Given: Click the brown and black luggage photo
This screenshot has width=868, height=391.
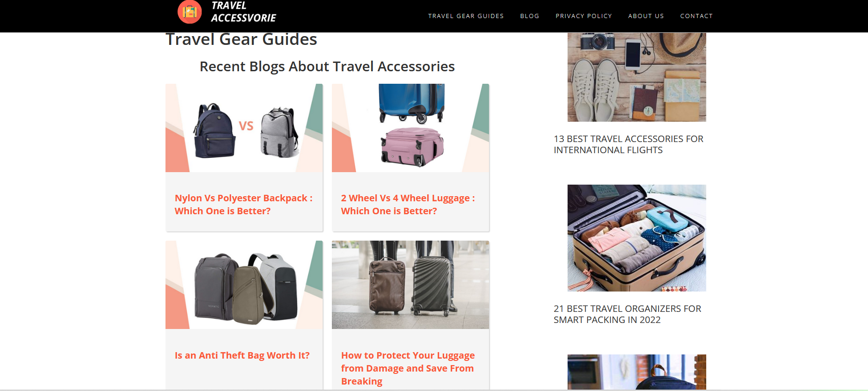Looking at the screenshot, I should (410, 285).
